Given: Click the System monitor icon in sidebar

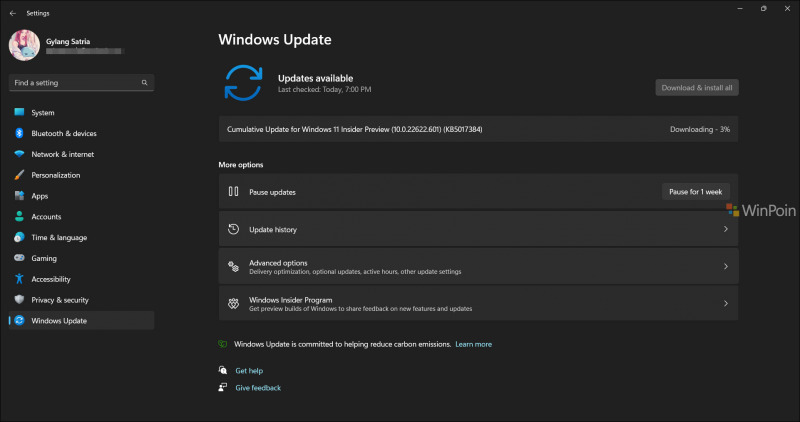Looking at the screenshot, I should point(19,112).
